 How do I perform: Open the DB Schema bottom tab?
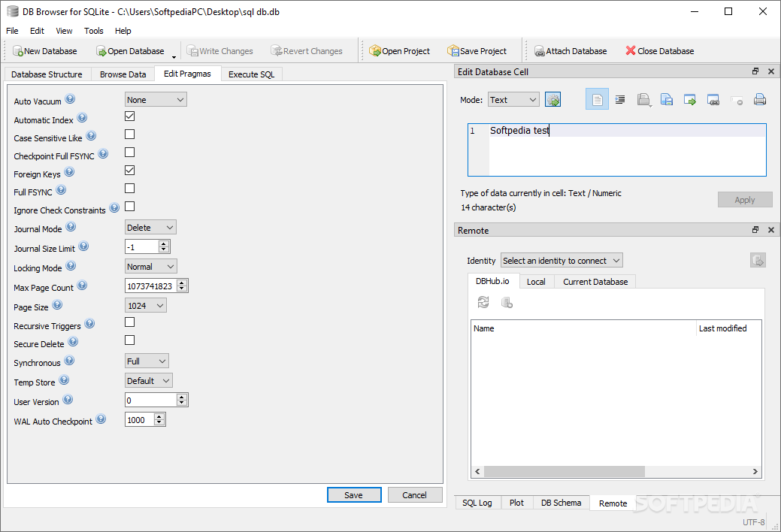click(561, 503)
